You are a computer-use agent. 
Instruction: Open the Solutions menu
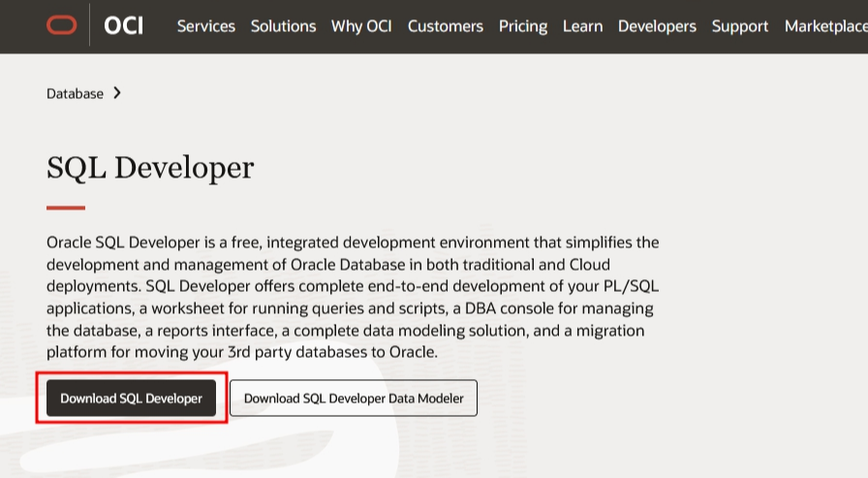284,26
